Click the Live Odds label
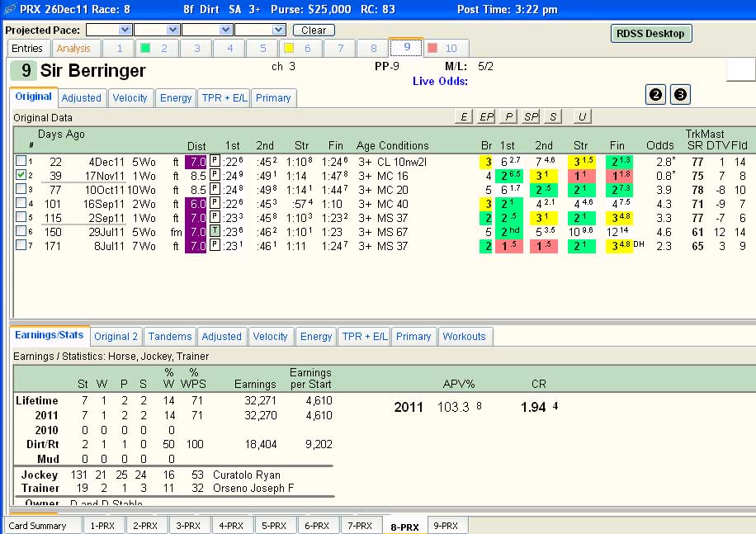 (x=440, y=81)
